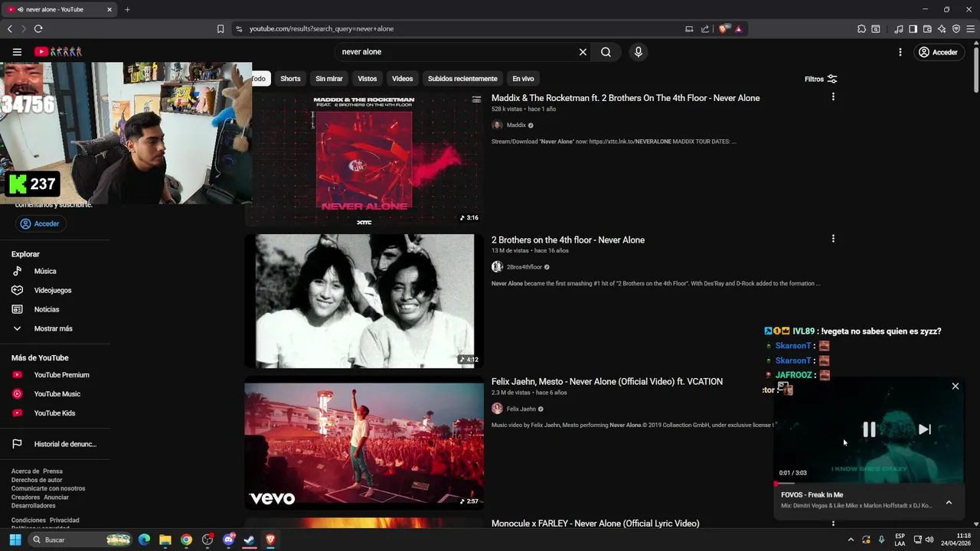Screen dimensions: 980x551
Task: Select the En vivo filter chip
Action: pyautogui.click(x=523, y=79)
